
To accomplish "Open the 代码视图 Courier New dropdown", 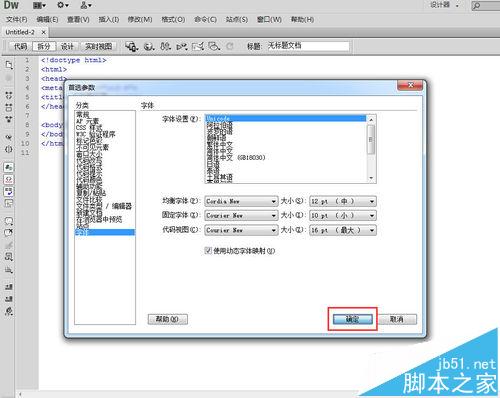I will tap(241, 230).
